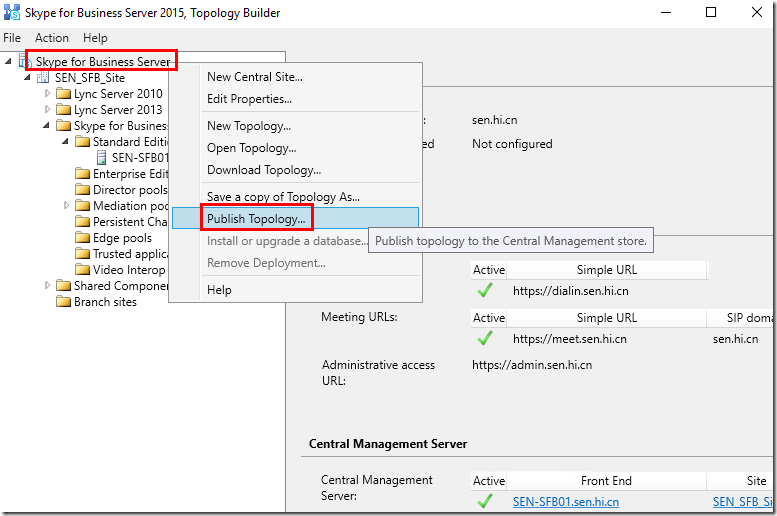777x516 pixels.
Task: Click the https://dialin.sen.hi.cn cell
Action: (x=570, y=291)
